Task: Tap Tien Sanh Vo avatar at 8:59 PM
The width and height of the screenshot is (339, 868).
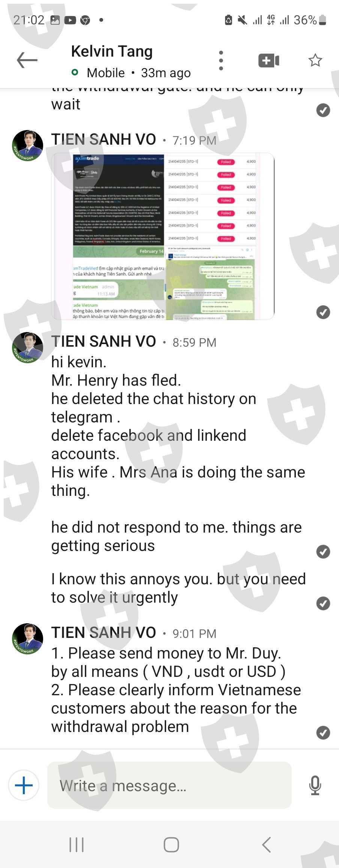Action: [28, 347]
